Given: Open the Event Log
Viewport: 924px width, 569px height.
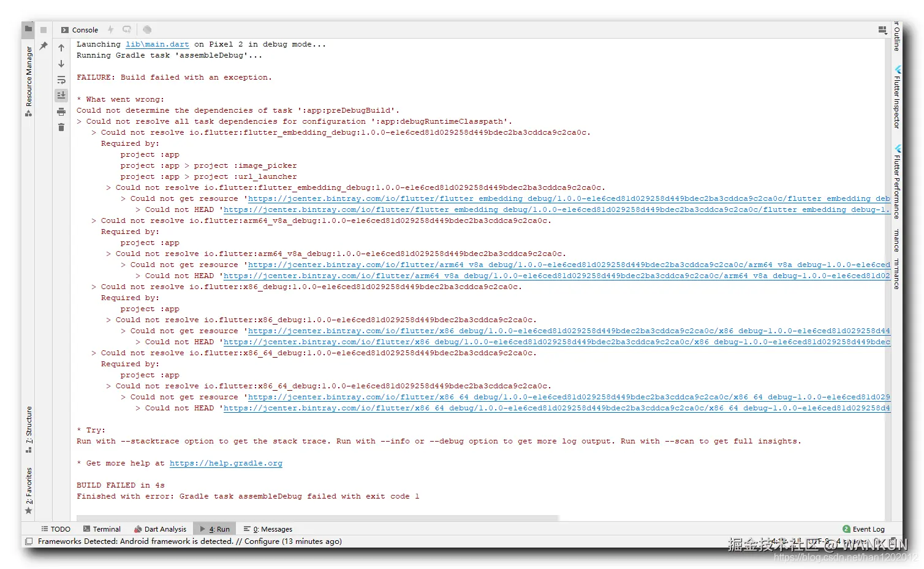Looking at the screenshot, I should [864, 529].
